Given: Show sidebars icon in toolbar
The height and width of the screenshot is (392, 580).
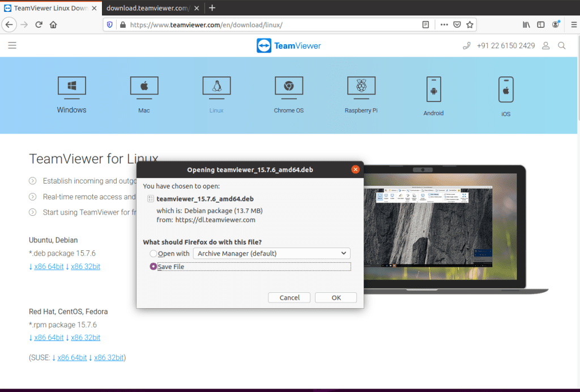Looking at the screenshot, I should coord(541,25).
